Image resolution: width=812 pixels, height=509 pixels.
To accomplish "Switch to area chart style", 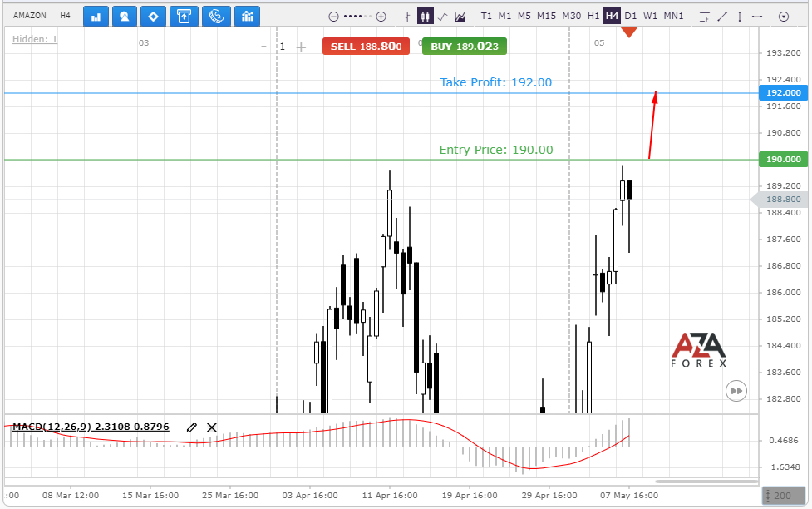I will coord(460,17).
